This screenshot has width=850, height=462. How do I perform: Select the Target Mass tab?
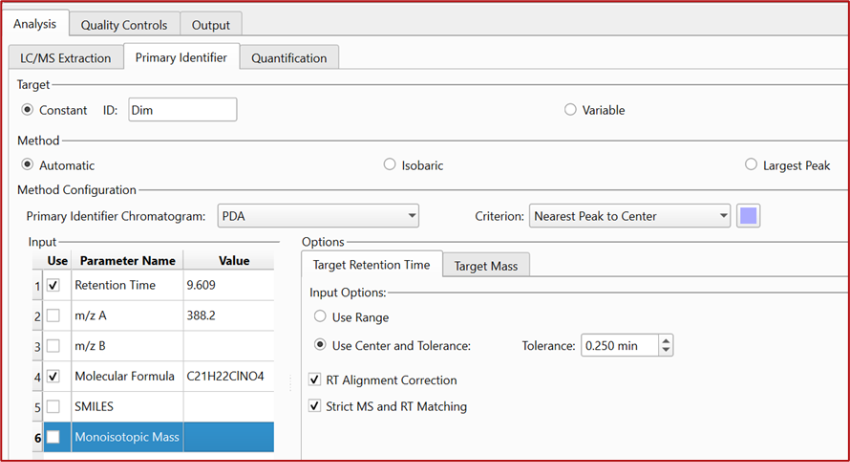485,266
